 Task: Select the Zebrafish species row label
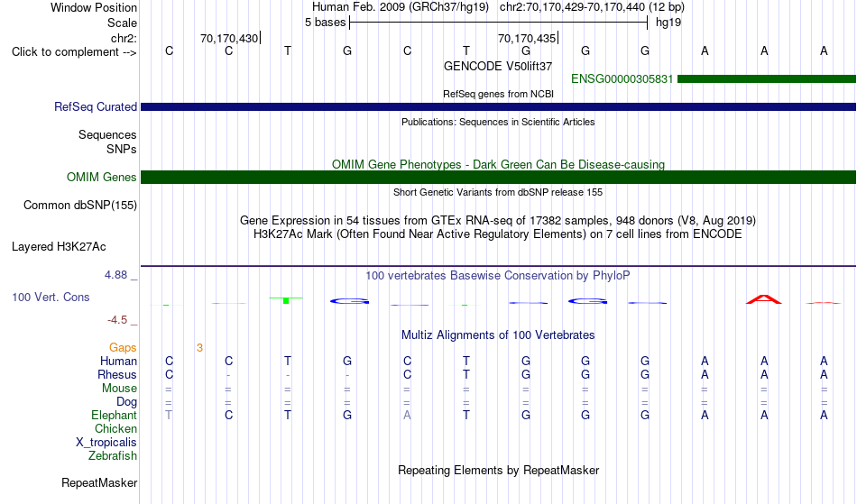pyautogui.click(x=113, y=456)
